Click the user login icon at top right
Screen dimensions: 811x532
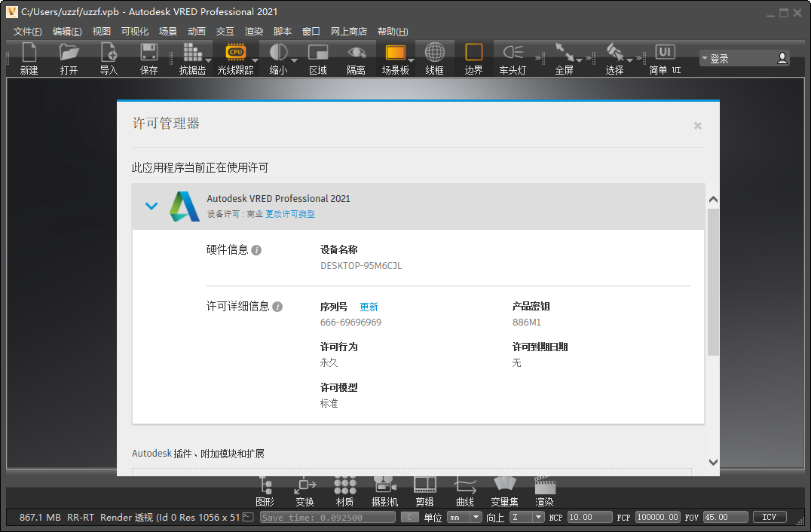click(782, 57)
